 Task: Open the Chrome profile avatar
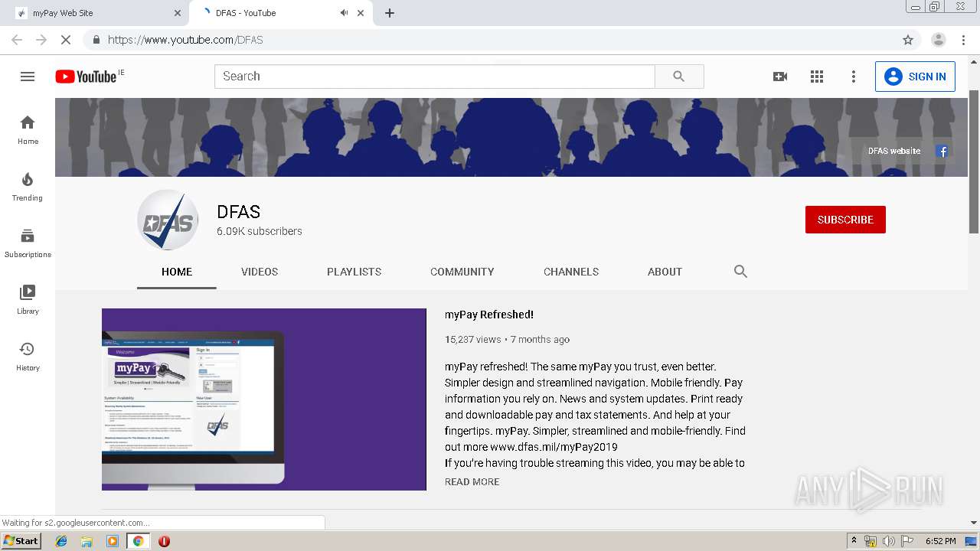point(938,40)
